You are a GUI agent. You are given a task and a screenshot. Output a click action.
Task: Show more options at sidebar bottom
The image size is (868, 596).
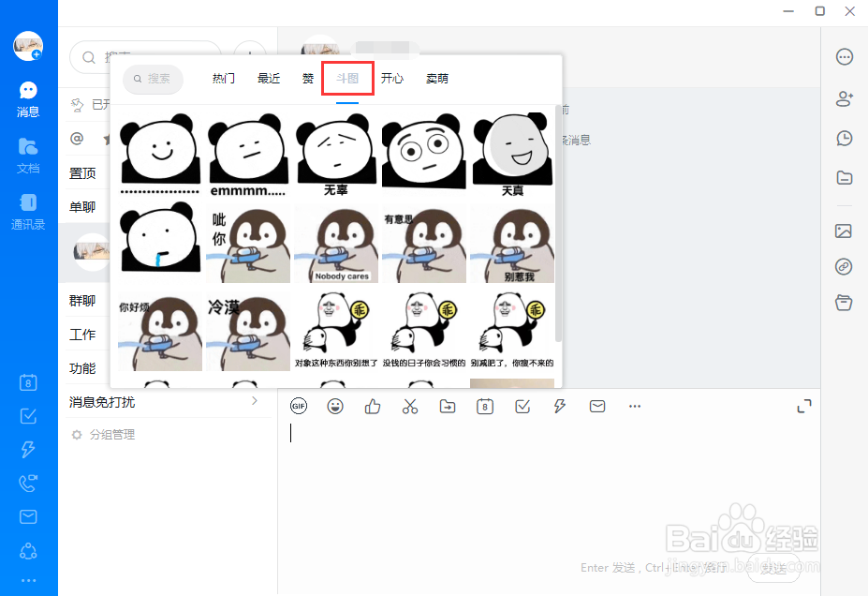pyautogui.click(x=28, y=580)
